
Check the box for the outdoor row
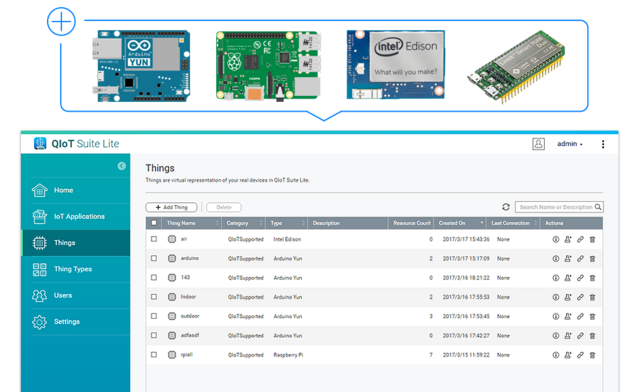[x=154, y=316]
